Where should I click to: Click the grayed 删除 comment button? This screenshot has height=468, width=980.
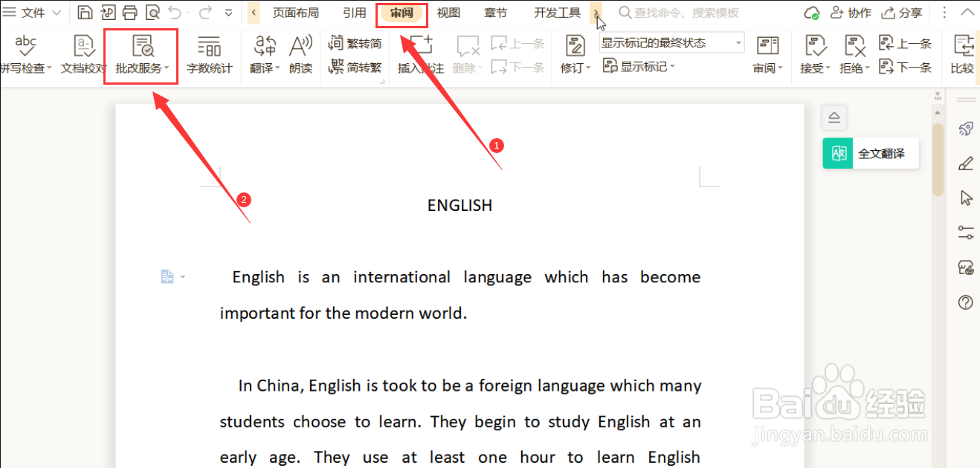(x=468, y=55)
